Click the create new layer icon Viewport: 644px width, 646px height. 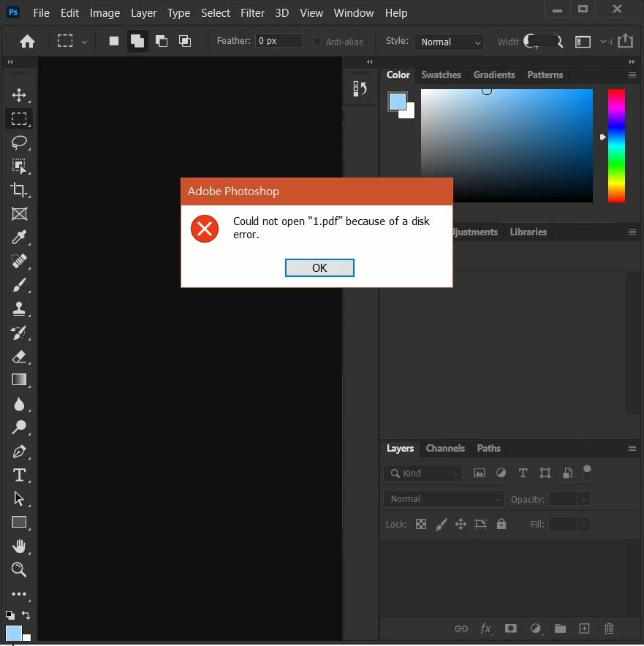tap(584, 628)
